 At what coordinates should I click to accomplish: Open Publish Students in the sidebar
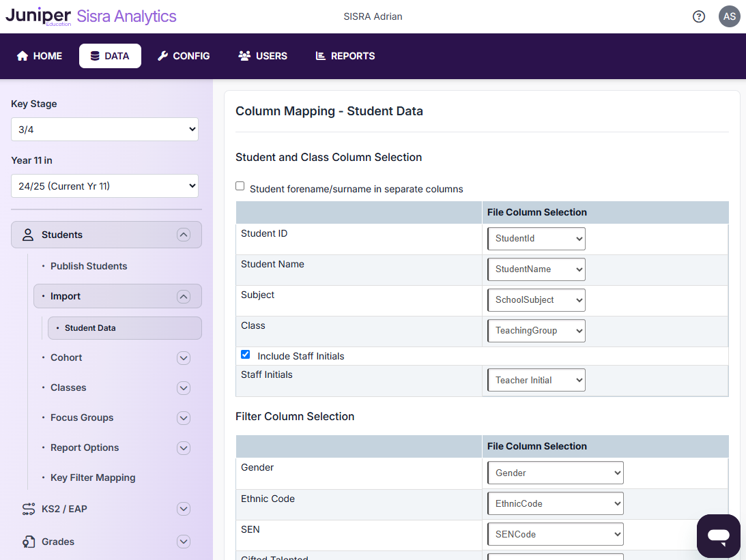89,266
